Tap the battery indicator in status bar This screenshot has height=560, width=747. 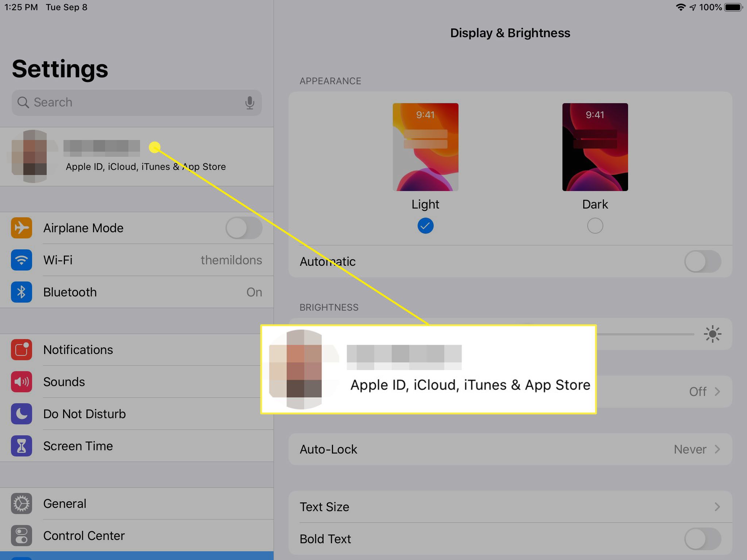pyautogui.click(x=734, y=7)
